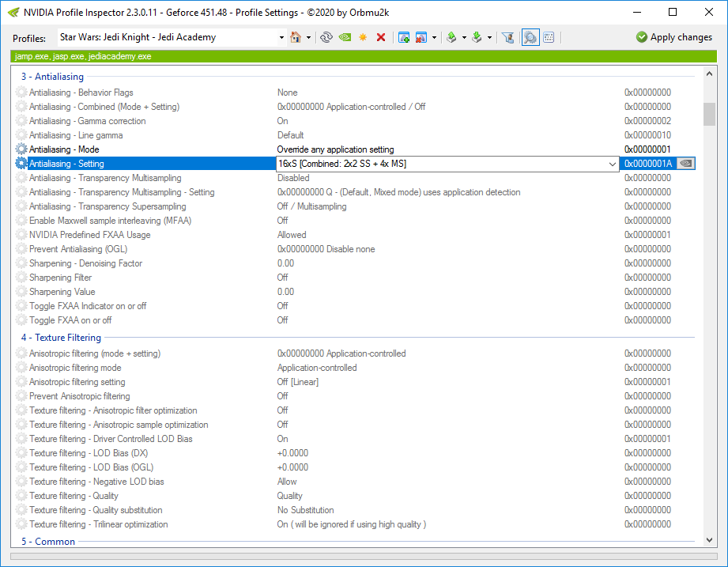Click the funnel user filter icon
The image size is (728, 567).
508,37
